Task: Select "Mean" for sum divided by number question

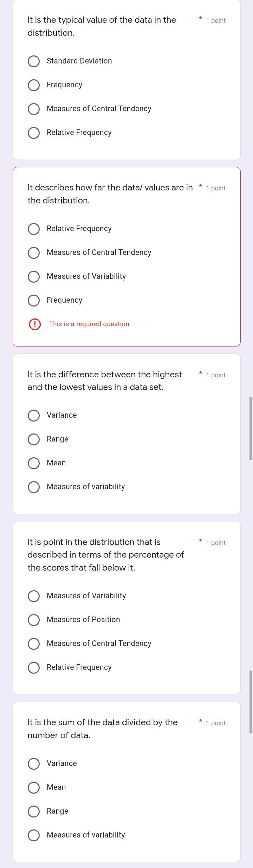Action: [34, 788]
